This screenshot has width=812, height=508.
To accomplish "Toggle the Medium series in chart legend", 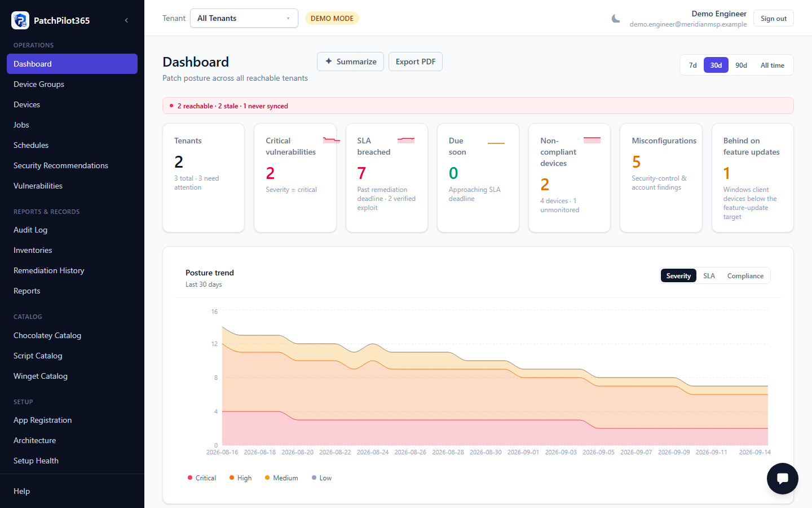I will [x=281, y=478].
